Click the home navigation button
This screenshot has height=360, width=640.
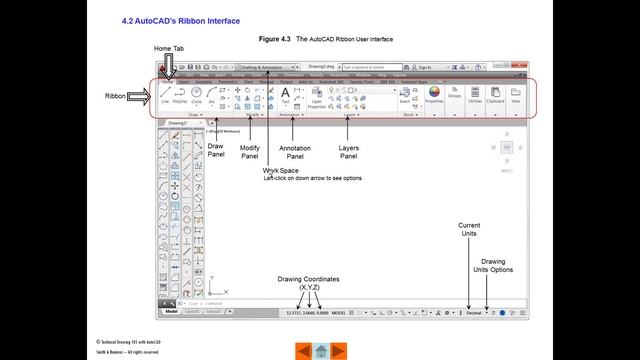[321, 351]
